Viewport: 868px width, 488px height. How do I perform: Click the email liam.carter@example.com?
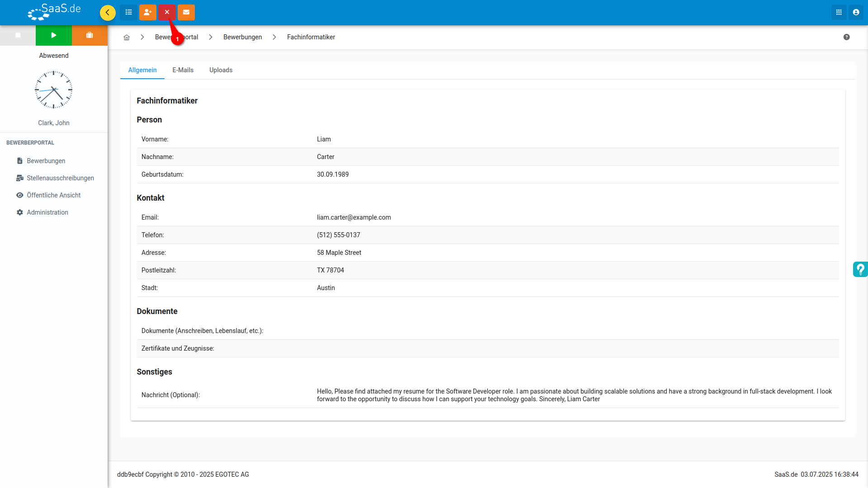[354, 217]
